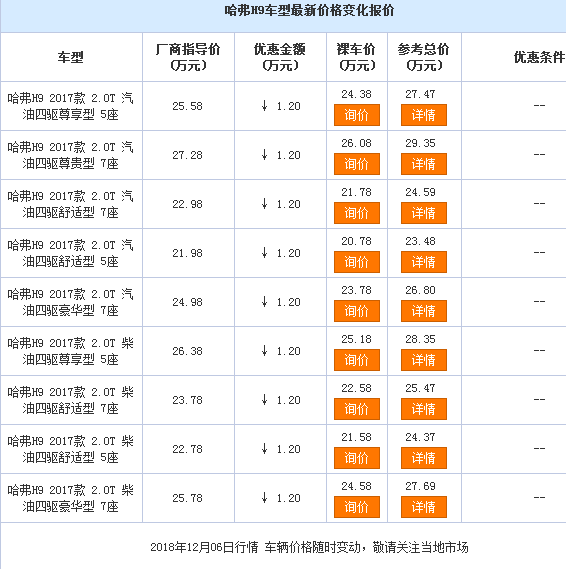
Task: Open 详情 under the 29.35 total
Action: click(424, 164)
